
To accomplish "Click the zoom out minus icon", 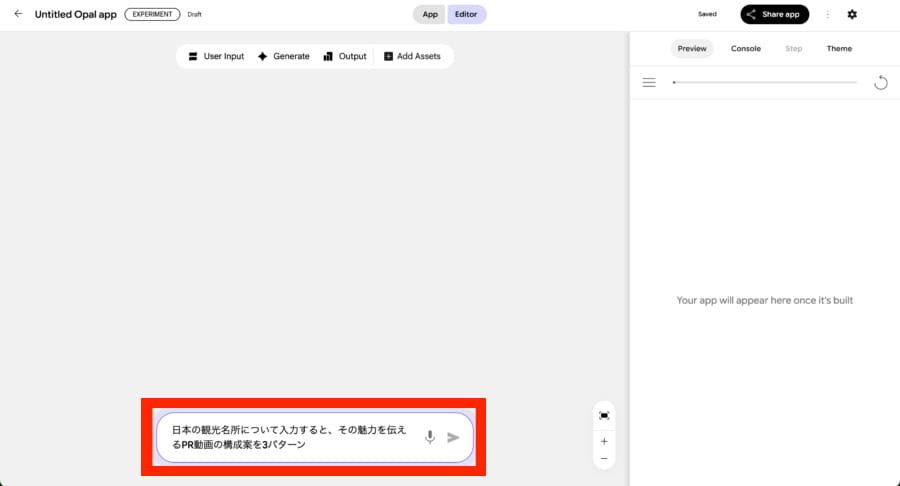I will coord(604,459).
